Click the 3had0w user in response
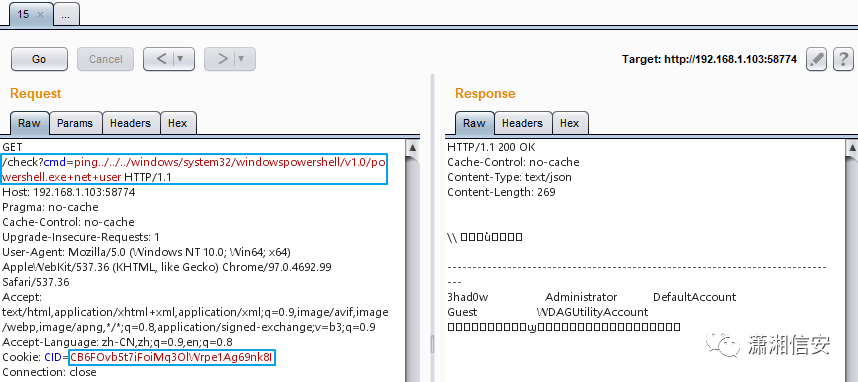The height and width of the screenshot is (382, 858). [468, 297]
